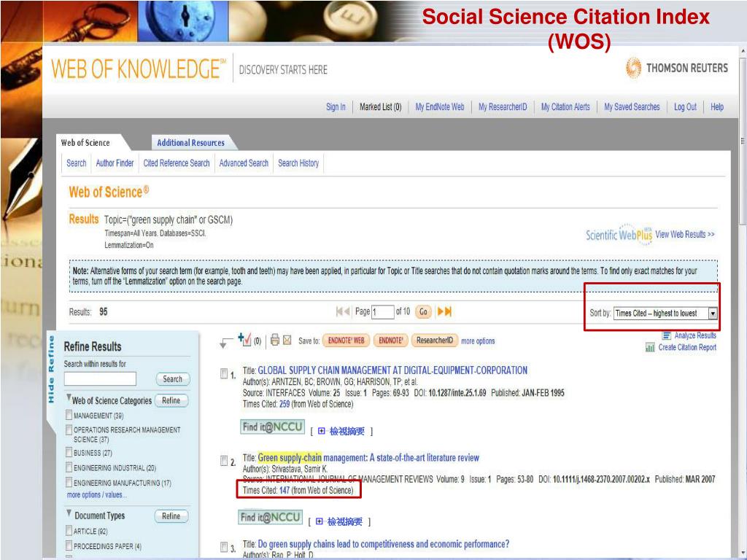Click the Sign In link

pos(336,106)
